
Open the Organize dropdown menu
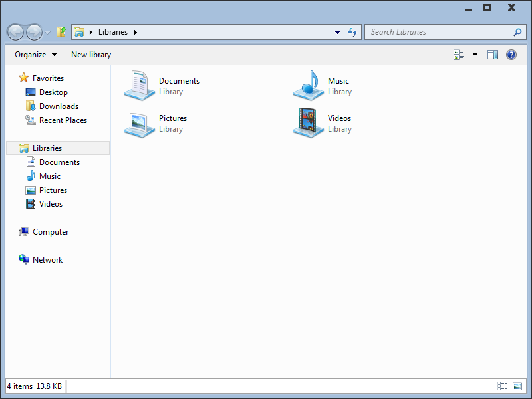[36, 55]
